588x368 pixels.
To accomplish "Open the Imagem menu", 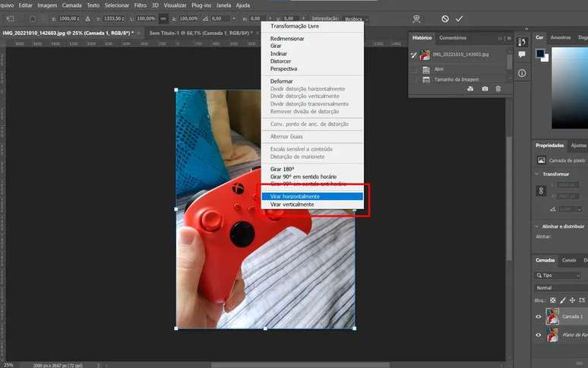I will tap(47, 5).
